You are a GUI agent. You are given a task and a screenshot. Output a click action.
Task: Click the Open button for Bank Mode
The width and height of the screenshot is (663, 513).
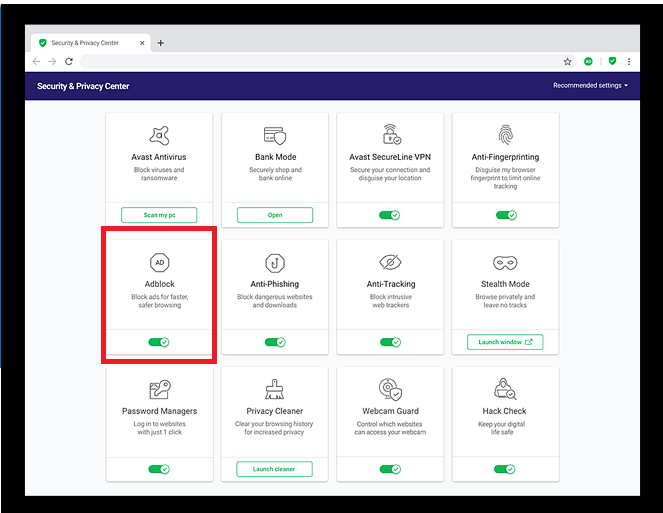pyautogui.click(x=275, y=215)
